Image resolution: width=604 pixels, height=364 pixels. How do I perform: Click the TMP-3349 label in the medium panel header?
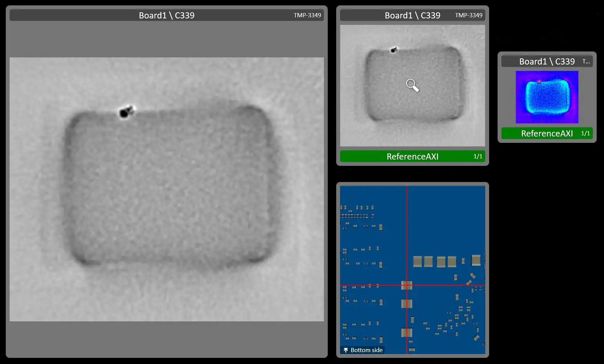click(469, 15)
